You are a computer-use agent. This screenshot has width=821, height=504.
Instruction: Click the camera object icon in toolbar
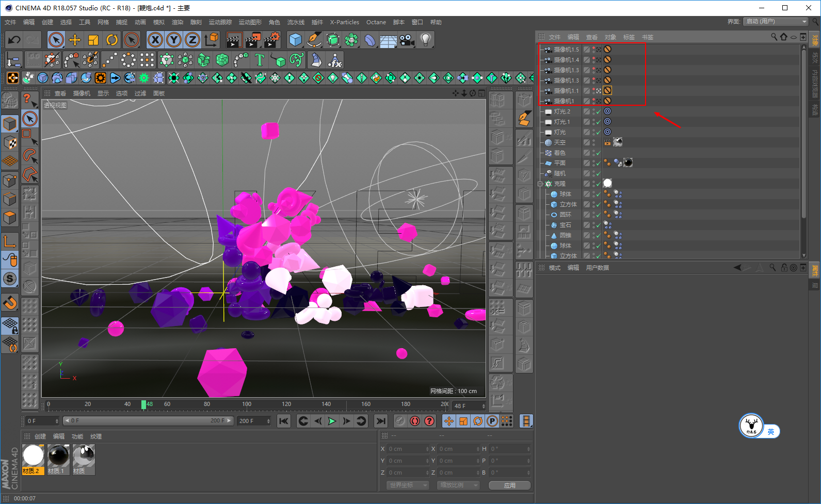click(x=407, y=40)
